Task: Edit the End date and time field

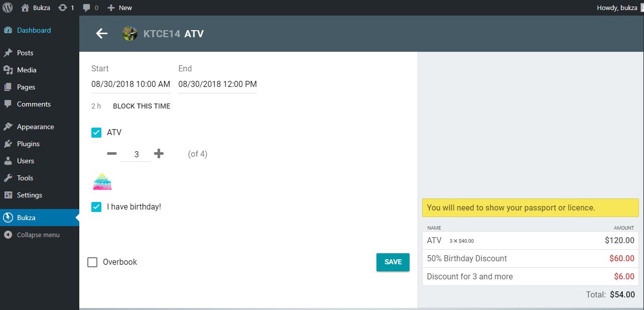Action: 217,84
